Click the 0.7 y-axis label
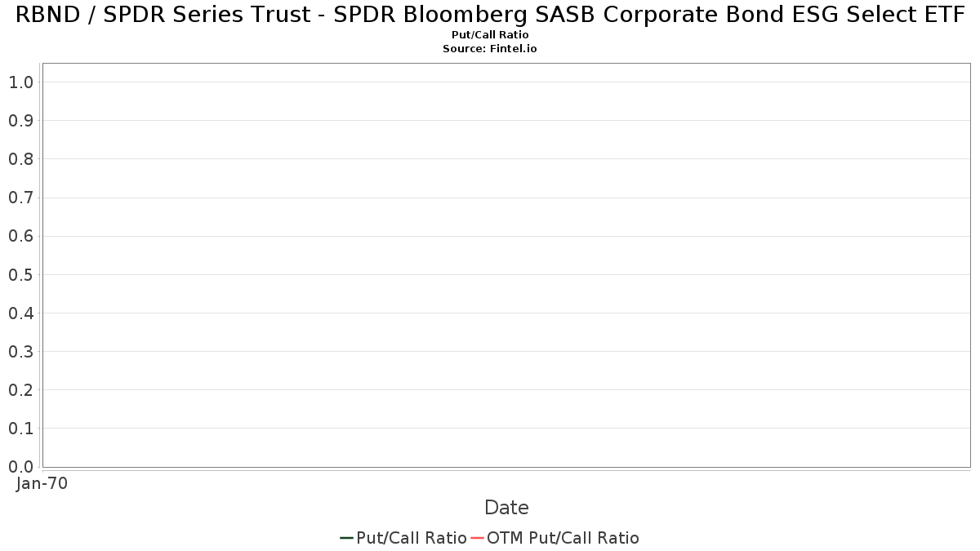 (x=20, y=198)
